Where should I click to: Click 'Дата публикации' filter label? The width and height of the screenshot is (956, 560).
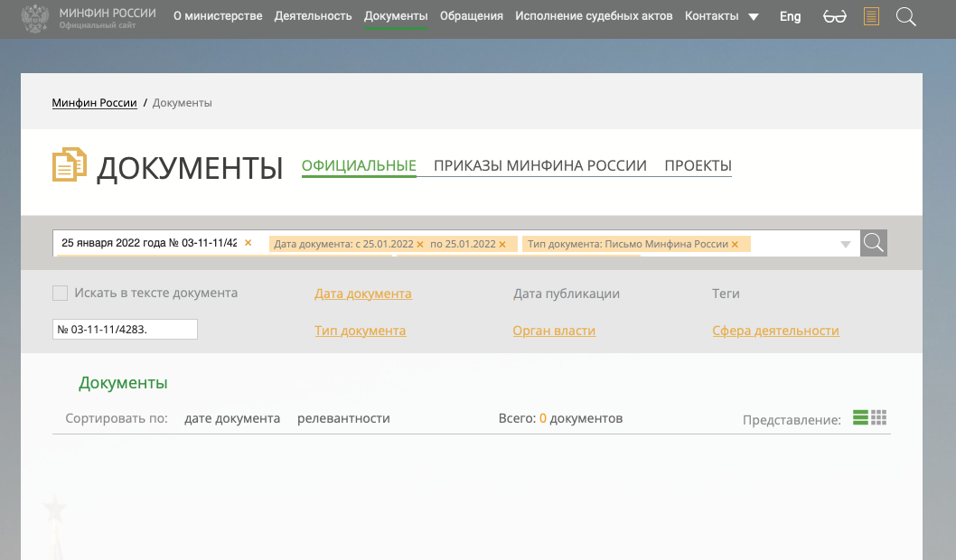(x=567, y=294)
